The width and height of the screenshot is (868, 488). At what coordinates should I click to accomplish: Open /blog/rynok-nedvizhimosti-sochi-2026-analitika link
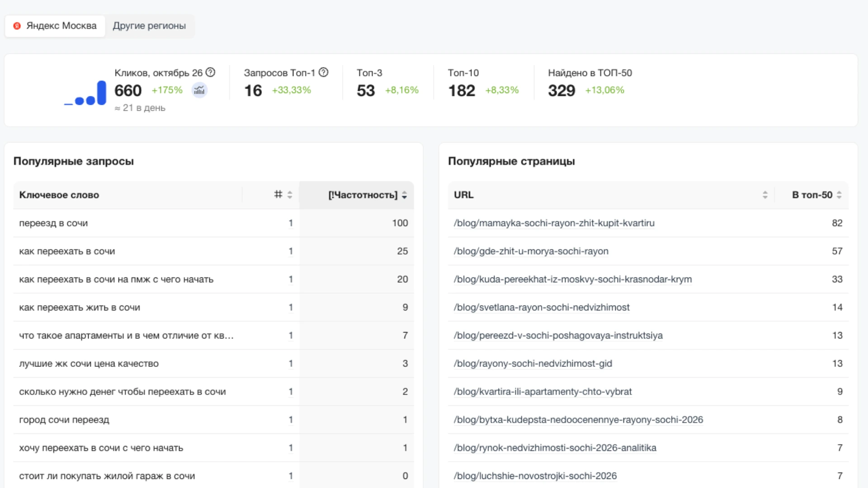coord(555,448)
